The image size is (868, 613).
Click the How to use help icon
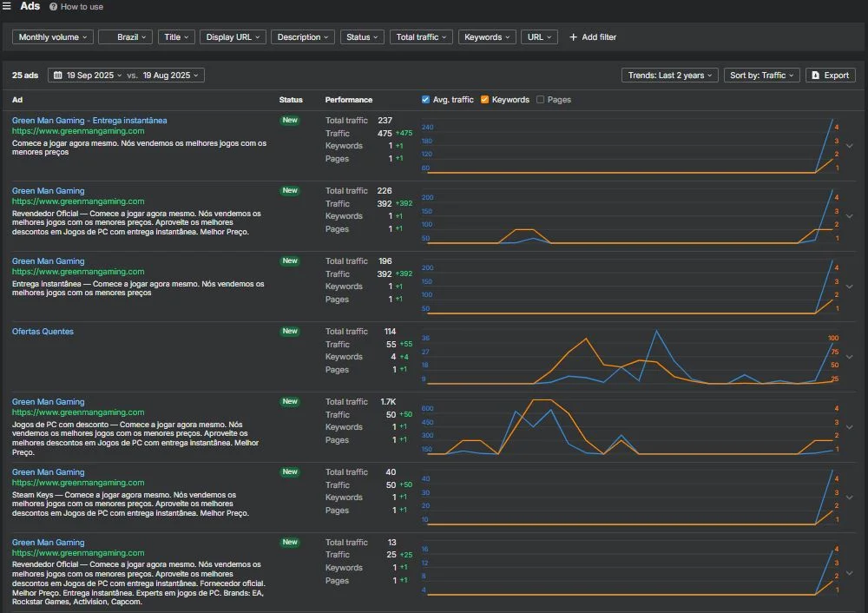(53, 7)
